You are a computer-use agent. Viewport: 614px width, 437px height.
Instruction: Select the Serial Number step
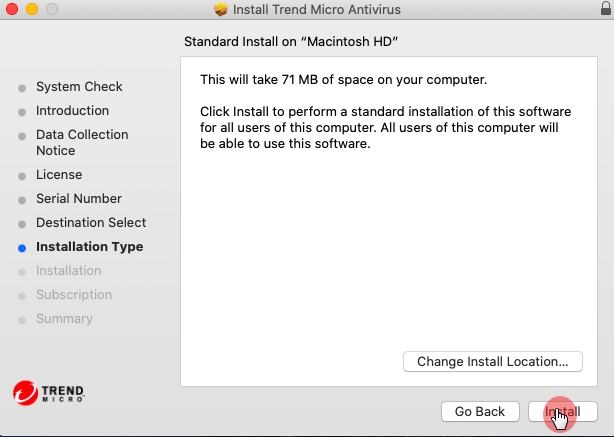pyautogui.click(x=79, y=199)
